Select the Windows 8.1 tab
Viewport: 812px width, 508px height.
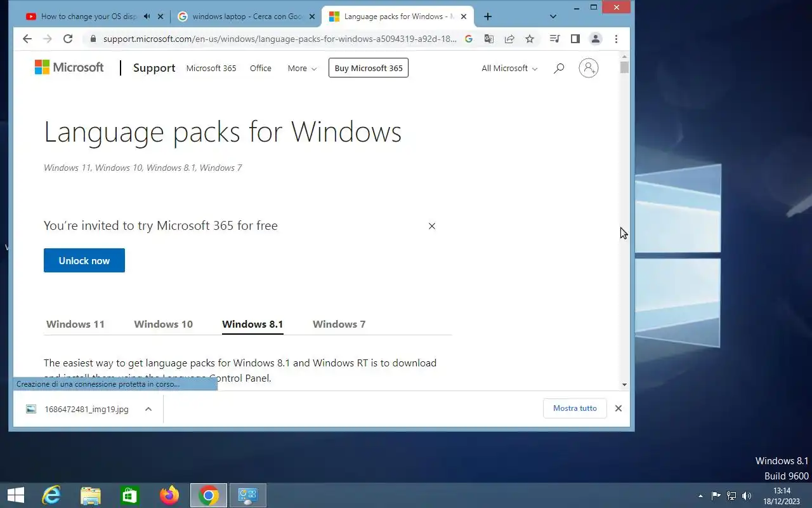(252, 324)
